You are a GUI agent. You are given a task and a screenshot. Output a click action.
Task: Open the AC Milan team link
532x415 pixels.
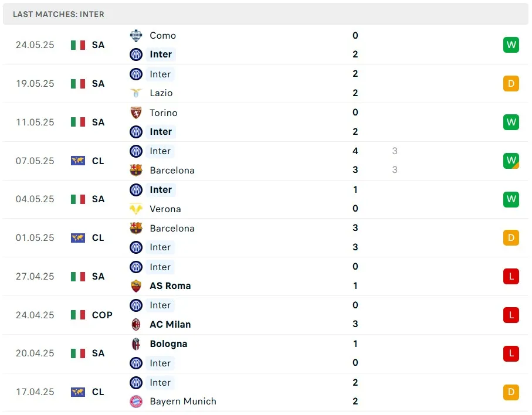click(170, 324)
